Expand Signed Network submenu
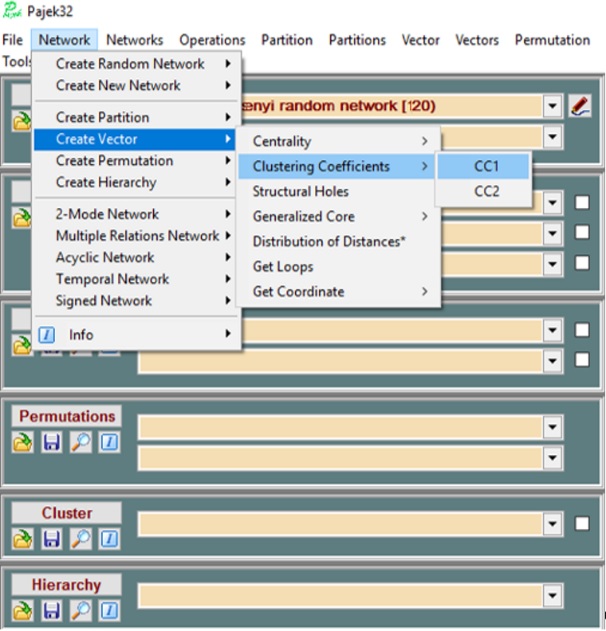 [x=136, y=301]
